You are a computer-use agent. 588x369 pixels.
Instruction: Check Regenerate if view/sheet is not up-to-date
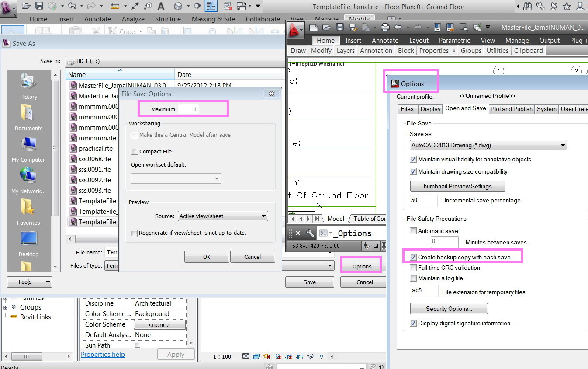tap(135, 233)
